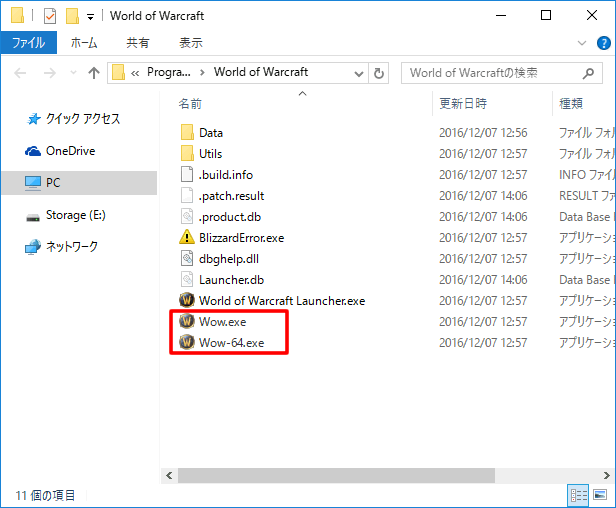The image size is (616, 508).
Task: Select クイック アクセス in navigation pane
Action: (73, 119)
